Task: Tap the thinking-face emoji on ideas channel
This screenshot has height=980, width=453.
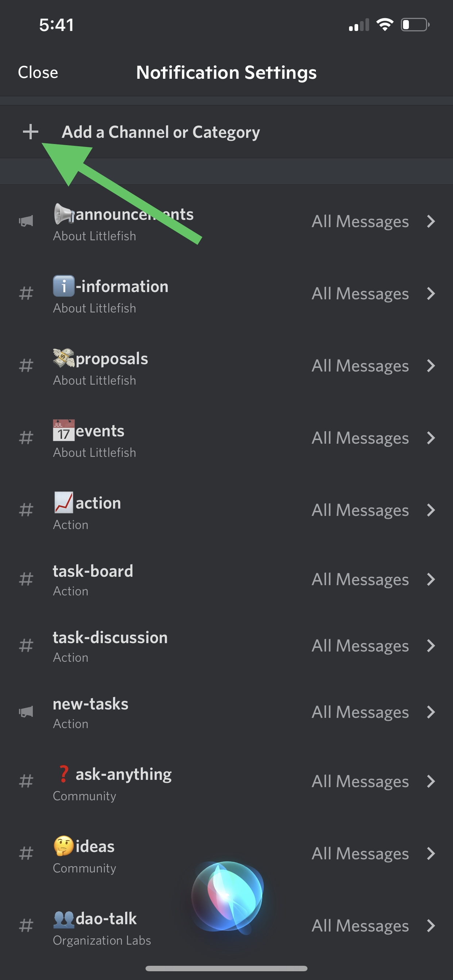Action: [x=63, y=846]
